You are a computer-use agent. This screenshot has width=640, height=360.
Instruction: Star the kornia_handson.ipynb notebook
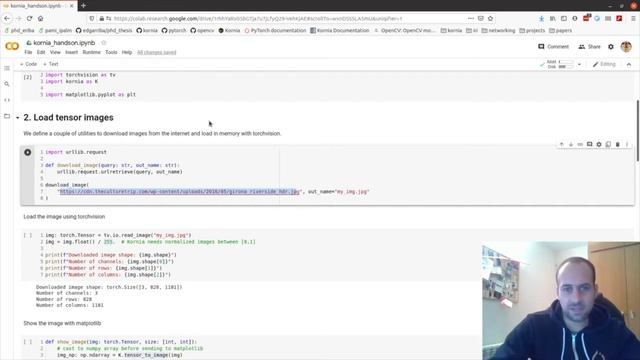click(x=104, y=43)
